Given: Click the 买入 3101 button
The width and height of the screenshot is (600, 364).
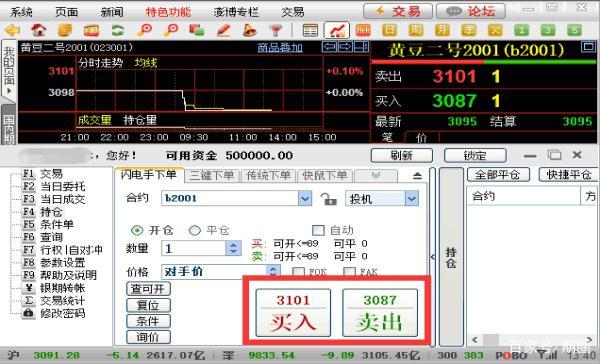Looking at the screenshot, I should click(x=293, y=313).
